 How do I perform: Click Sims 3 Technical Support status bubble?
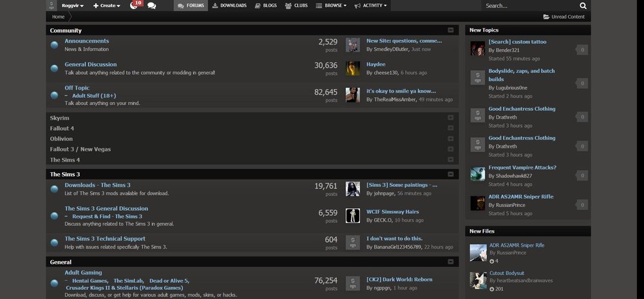click(x=54, y=243)
